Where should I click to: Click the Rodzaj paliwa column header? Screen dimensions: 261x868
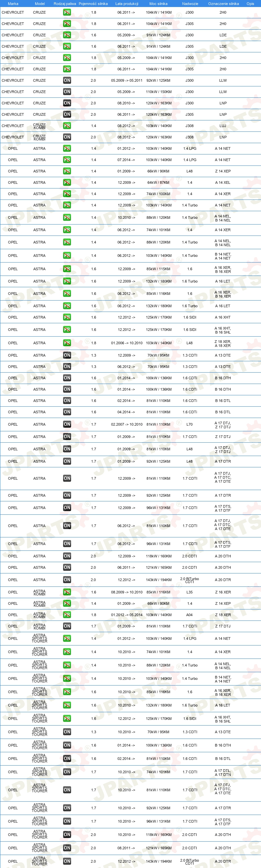tap(65, 4)
